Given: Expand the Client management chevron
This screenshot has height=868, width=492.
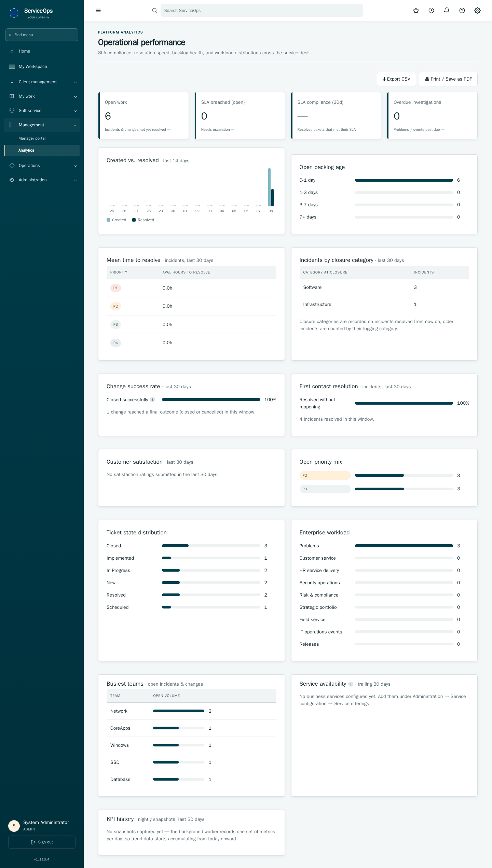Looking at the screenshot, I should (76, 82).
